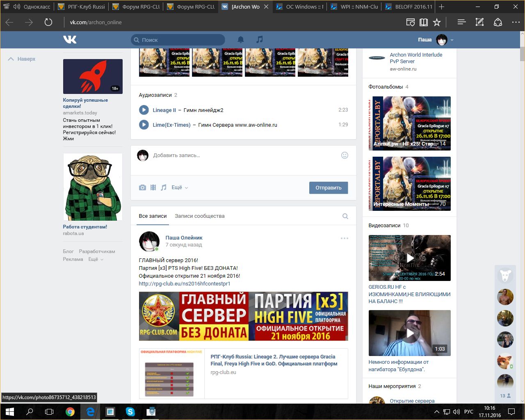Refresh the page
The image size is (525, 420).
[x=48, y=22]
